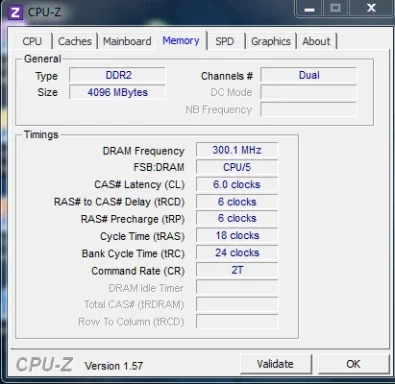The height and width of the screenshot is (384, 395).
Task: Click the CPU-Z window title text
Action: click(x=45, y=13)
